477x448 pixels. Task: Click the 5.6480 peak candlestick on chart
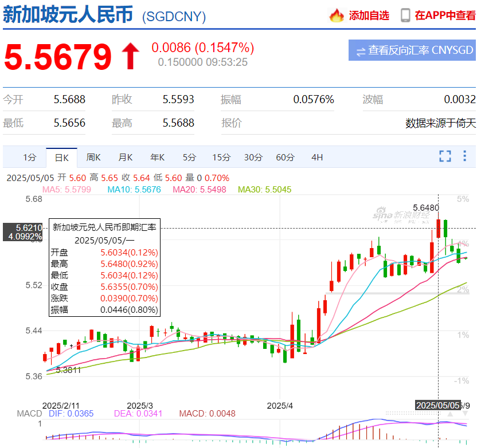(439, 228)
